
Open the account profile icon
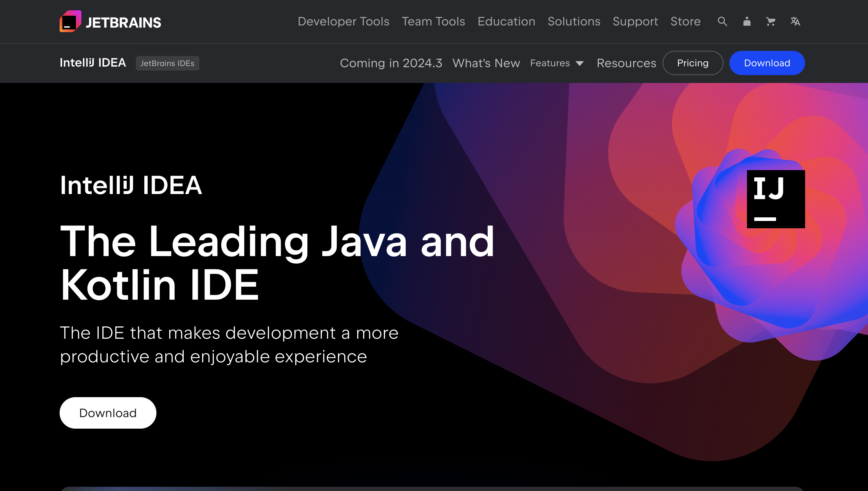pyautogui.click(x=747, y=21)
